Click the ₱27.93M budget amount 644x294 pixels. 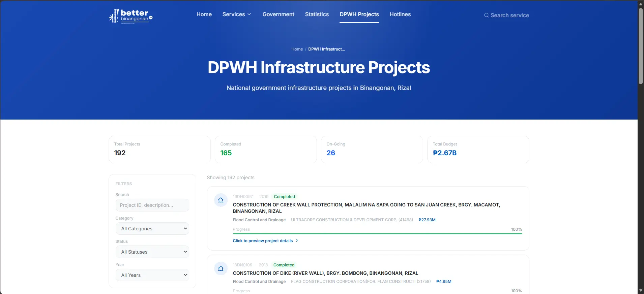pos(427,220)
